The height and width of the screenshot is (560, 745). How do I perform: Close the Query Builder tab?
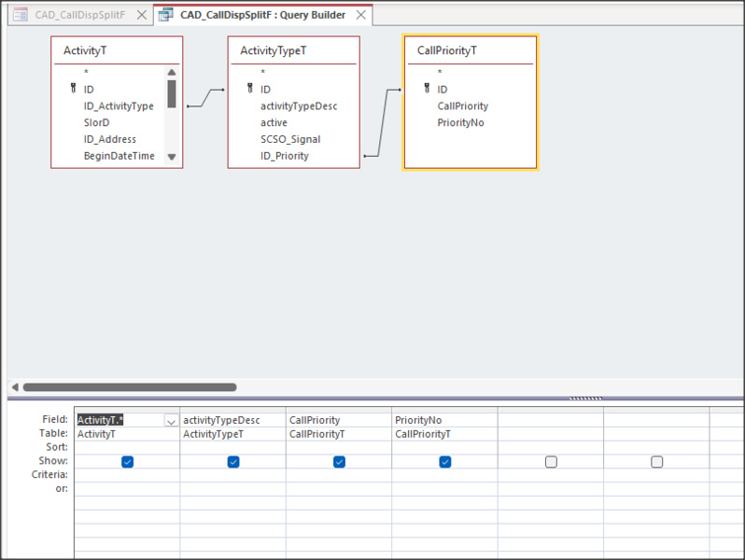[359, 15]
